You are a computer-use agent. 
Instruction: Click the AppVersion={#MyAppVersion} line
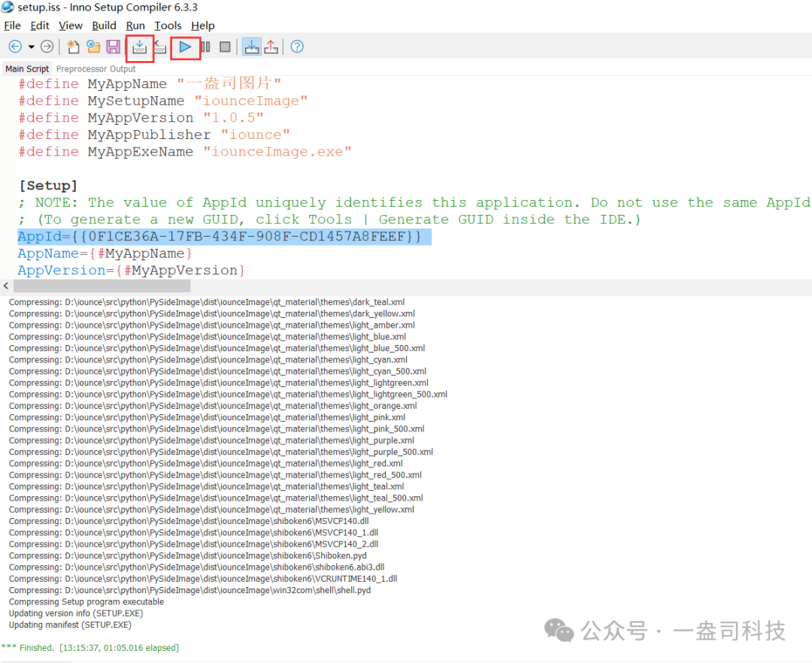(131, 271)
